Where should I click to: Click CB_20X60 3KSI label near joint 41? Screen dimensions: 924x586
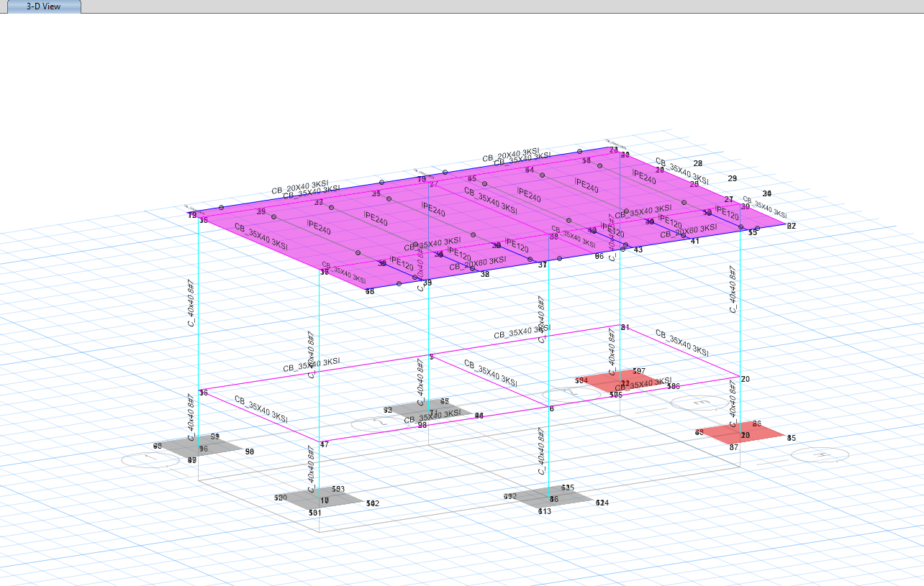tap(689, 230)
